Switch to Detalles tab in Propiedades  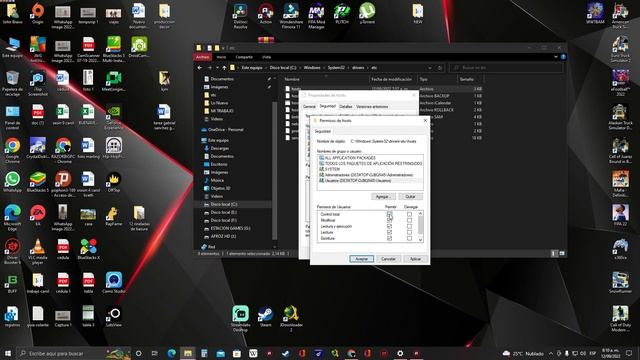coord(346,107)
